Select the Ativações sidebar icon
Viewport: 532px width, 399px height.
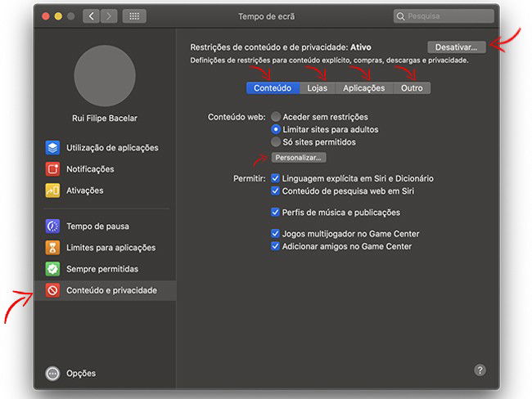52,191
